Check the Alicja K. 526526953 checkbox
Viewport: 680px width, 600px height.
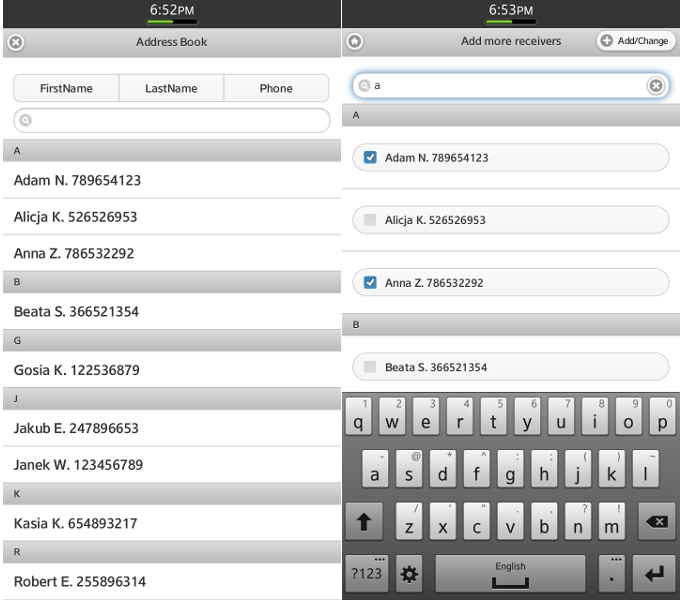click(x=371, y=220)
